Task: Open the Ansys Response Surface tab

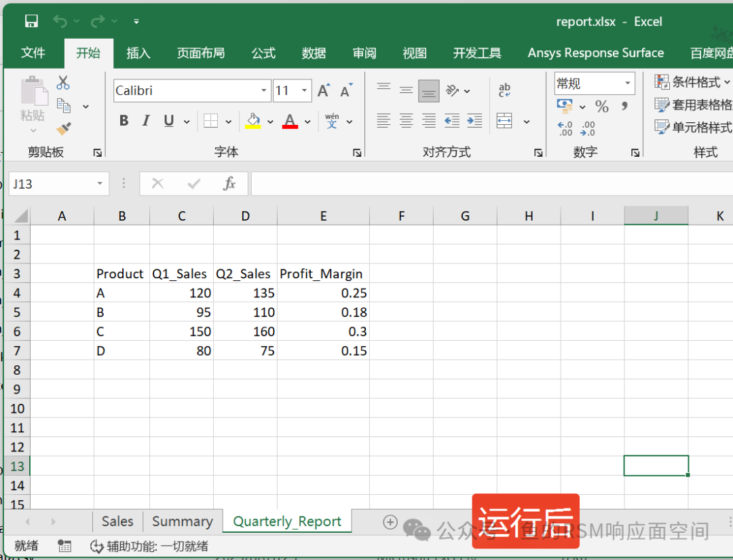Action: tap(596, 53)
